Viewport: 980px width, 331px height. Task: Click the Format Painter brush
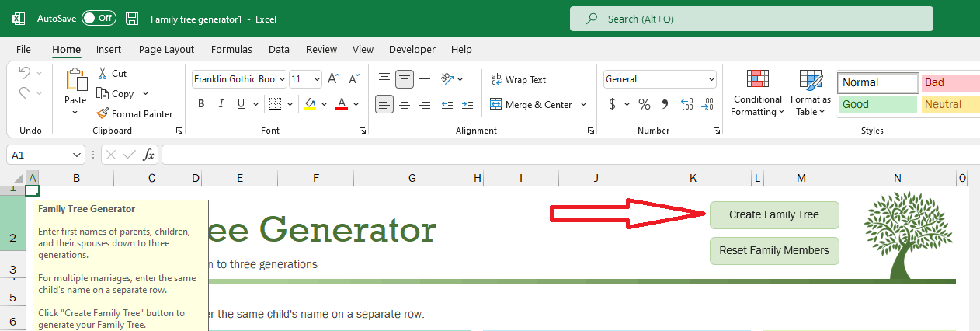click(x=135, y=114)
